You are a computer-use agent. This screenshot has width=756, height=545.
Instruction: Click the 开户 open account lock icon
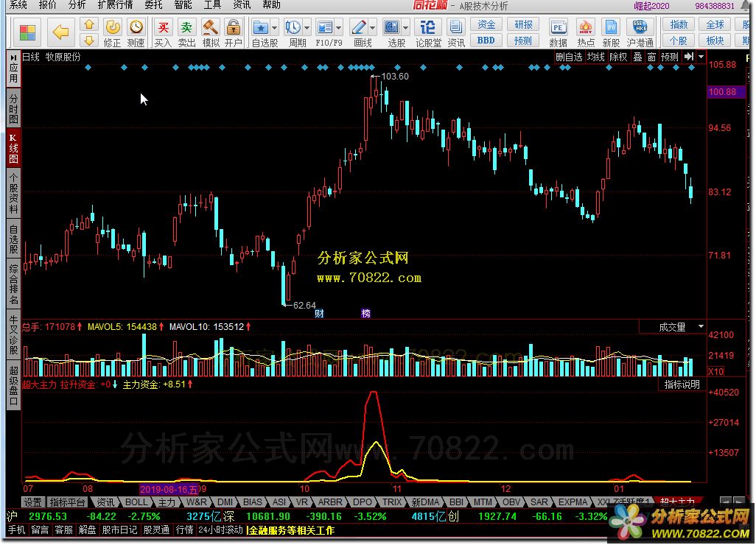pyautogui.click(x=234, y=32)
